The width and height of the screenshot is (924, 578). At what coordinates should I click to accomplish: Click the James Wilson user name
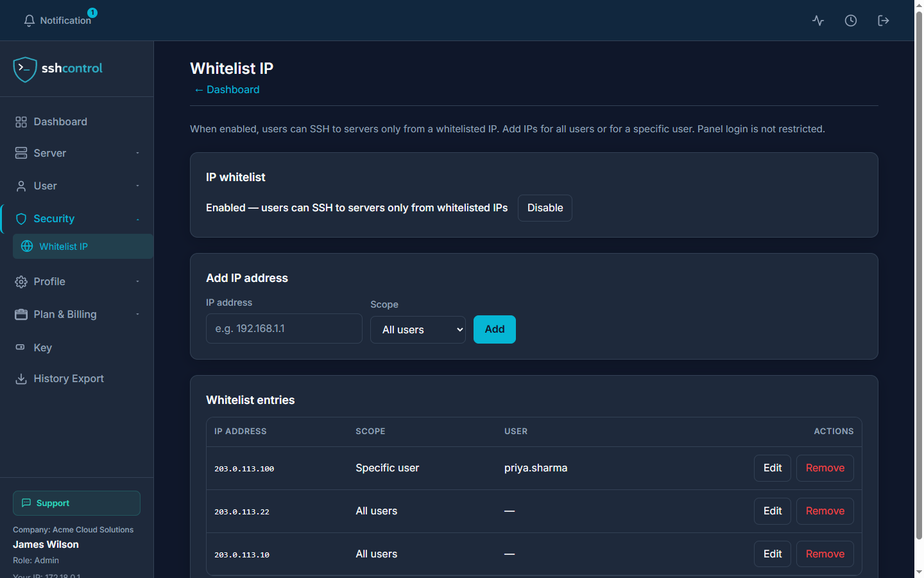46,545
